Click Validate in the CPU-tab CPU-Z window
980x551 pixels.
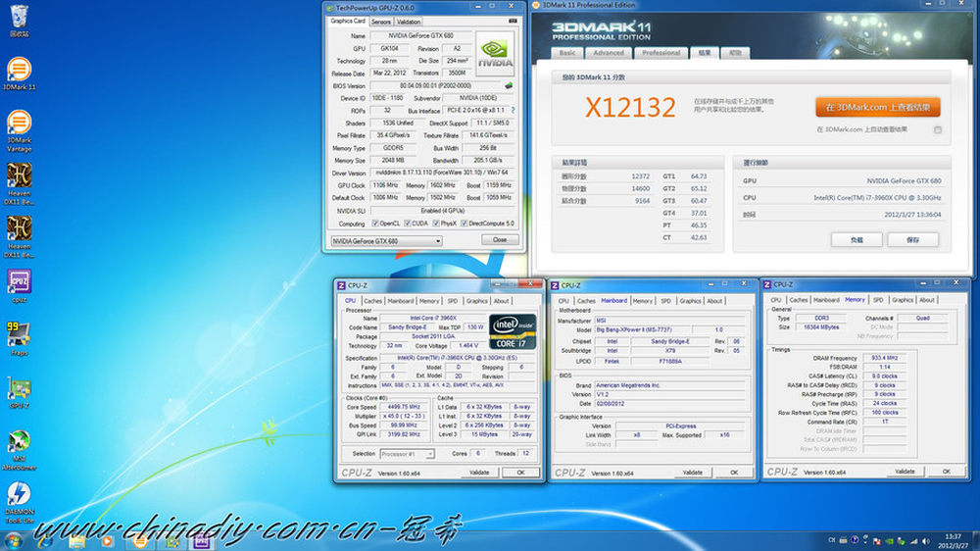479,473
